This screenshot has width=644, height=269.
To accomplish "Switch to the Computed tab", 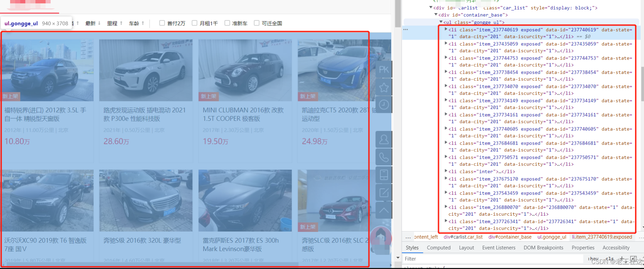I will tap(438, 248).
